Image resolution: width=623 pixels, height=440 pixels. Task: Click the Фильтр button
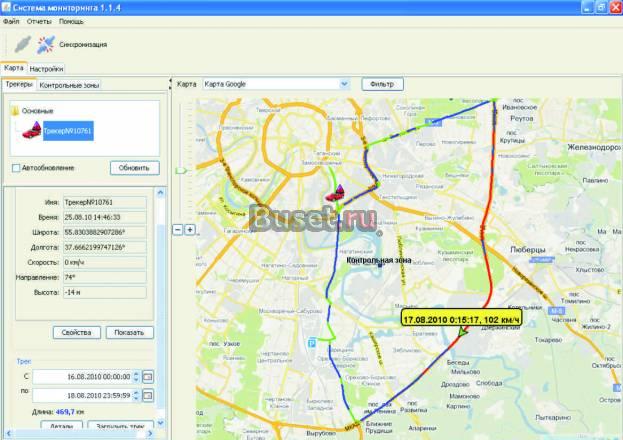click(382, 84)
